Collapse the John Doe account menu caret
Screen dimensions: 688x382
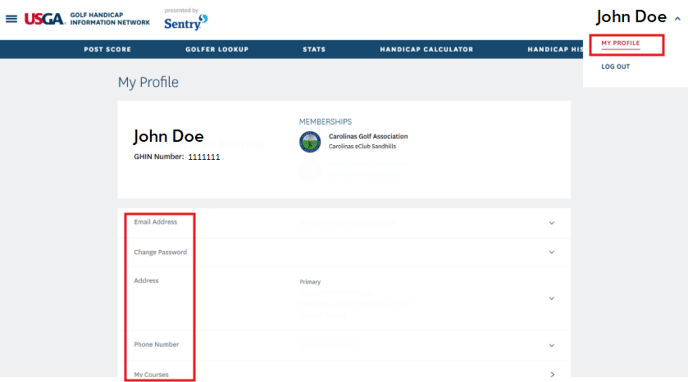pyautogui.click(x=677, y=19)
